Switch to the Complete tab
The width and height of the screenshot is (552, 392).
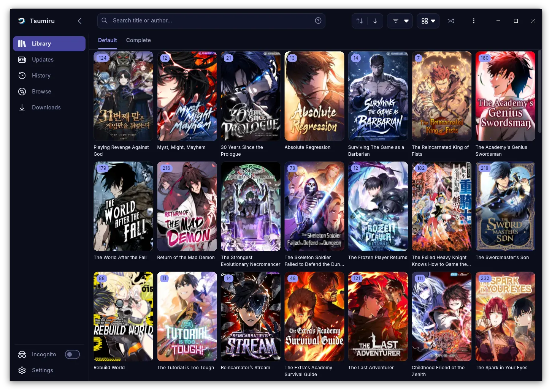click(138, 40)
